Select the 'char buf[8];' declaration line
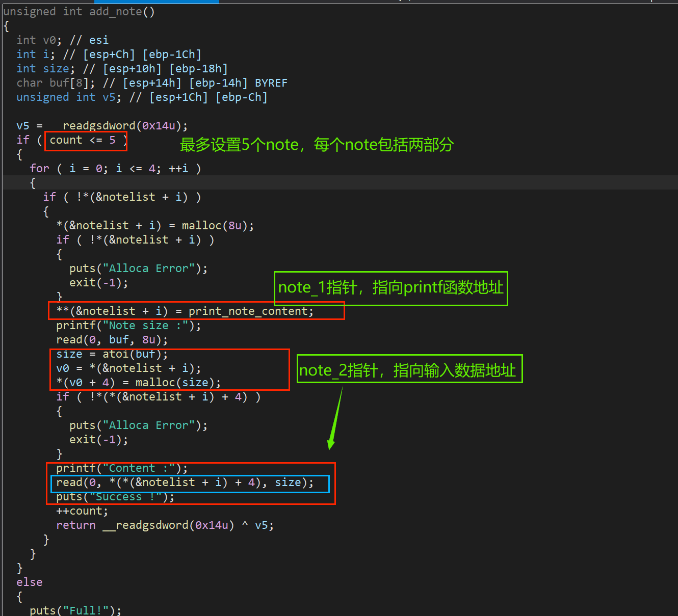The height and width of the screenshot is (616, 678). (152, 83)
